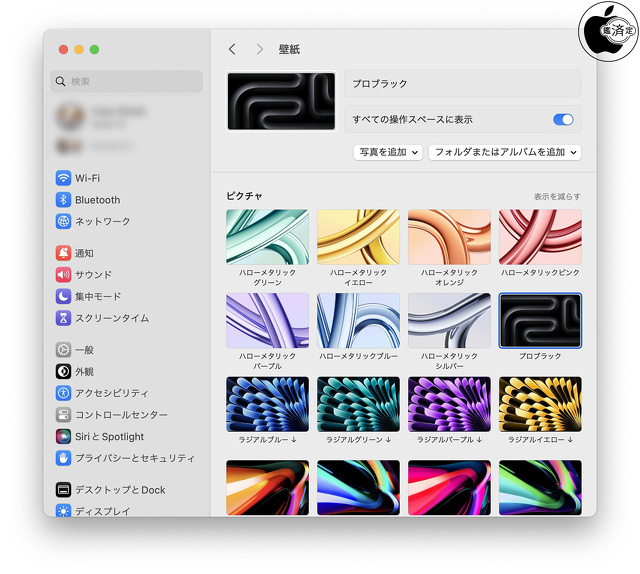Open the アクセシビリティ sidebar label
The width and height of the screenshot is (640, 574).
tap(111, 393)
